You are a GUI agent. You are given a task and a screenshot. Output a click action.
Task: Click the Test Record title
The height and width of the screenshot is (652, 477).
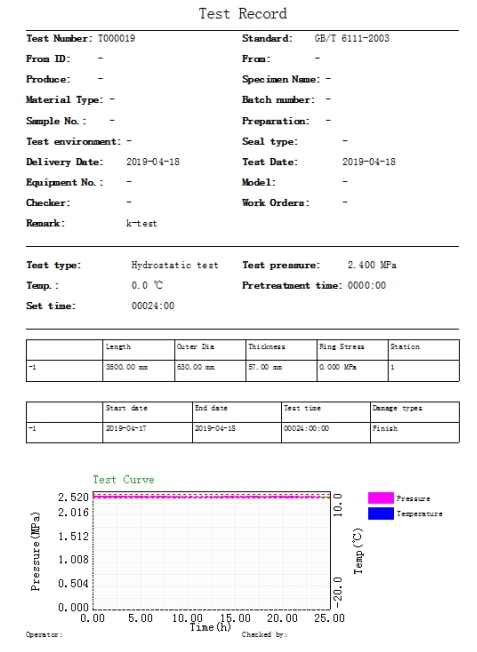point(243,14)
